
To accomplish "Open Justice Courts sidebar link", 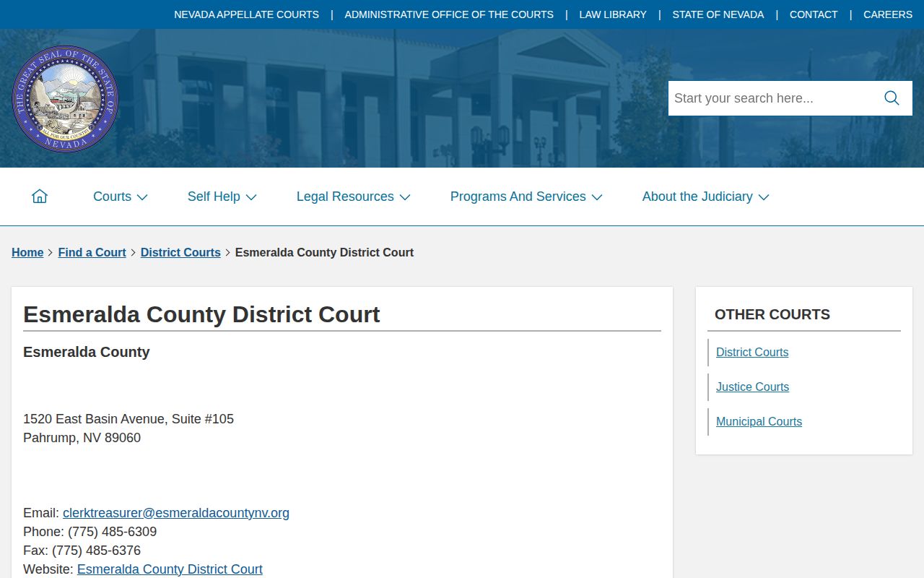I will [752, 387].
